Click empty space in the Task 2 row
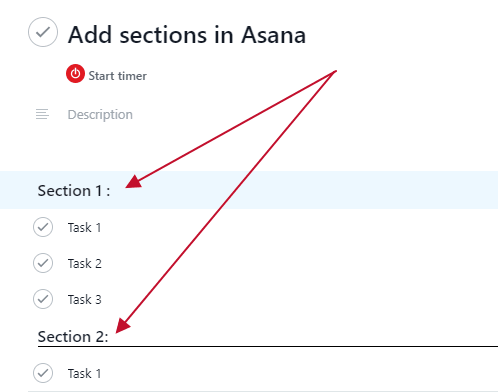498x392 pixels. pos(300,263)
